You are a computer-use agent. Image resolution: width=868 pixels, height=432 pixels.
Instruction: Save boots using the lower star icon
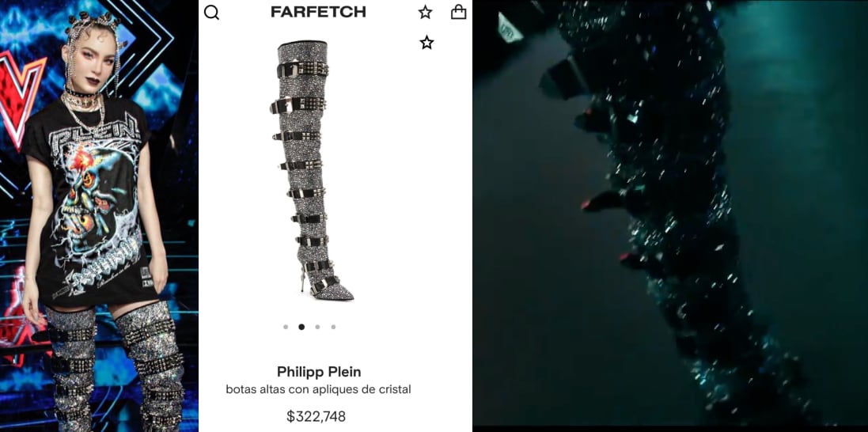[426, 42]
